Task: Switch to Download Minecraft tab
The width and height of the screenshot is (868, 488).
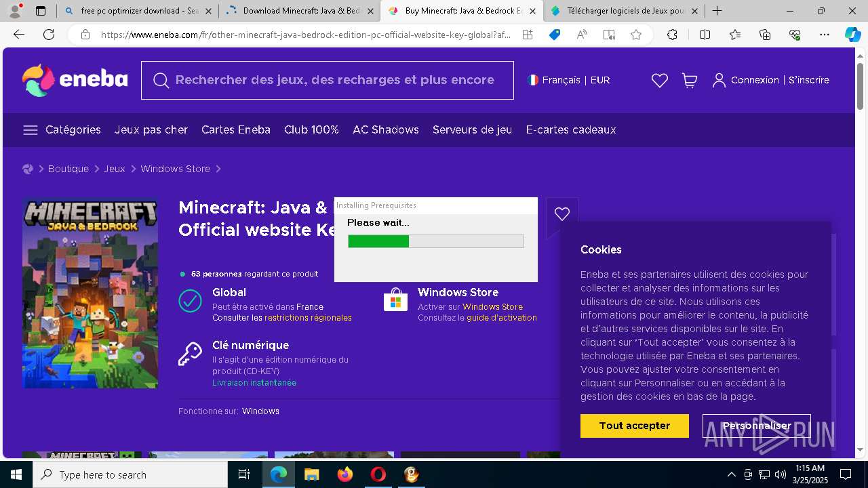Action: tap(299, 11)
